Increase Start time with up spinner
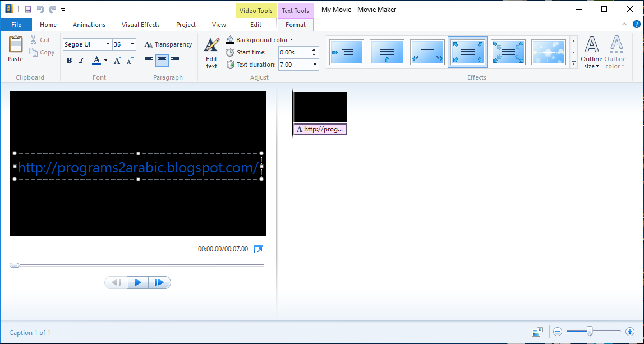 tap(314, 50)
